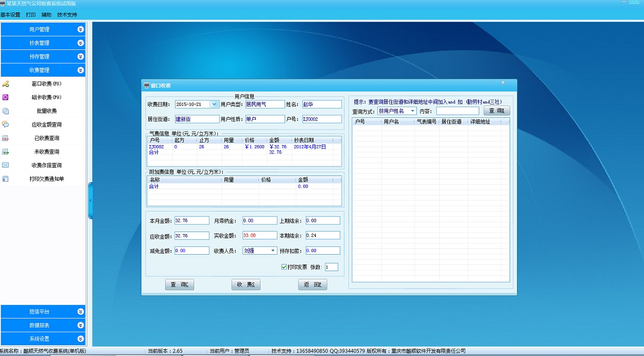Click the 未收费查询 sidebar icon
This screenshot has height=356, width=644.
[x=6, y=152]
